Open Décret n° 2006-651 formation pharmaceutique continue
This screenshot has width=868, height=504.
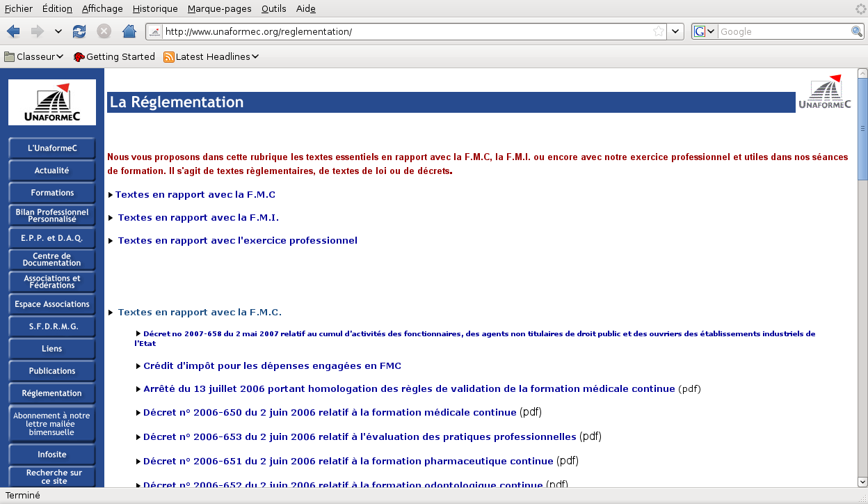(348, 462)
